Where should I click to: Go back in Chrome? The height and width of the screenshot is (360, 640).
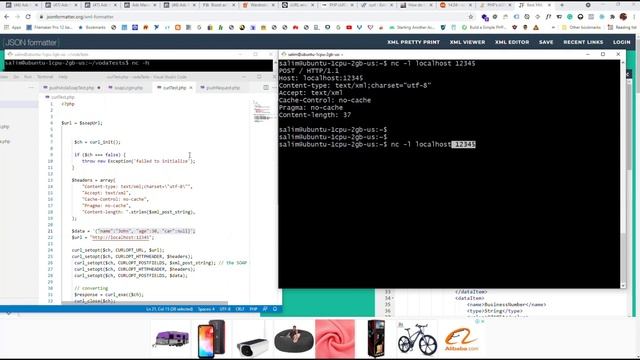(7, 17)
